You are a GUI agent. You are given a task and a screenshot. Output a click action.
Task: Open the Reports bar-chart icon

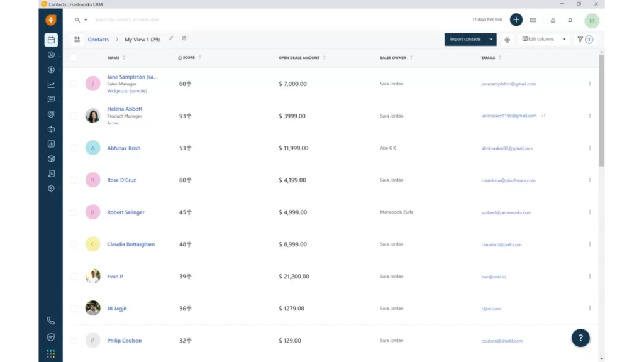[x=50, y=144]
